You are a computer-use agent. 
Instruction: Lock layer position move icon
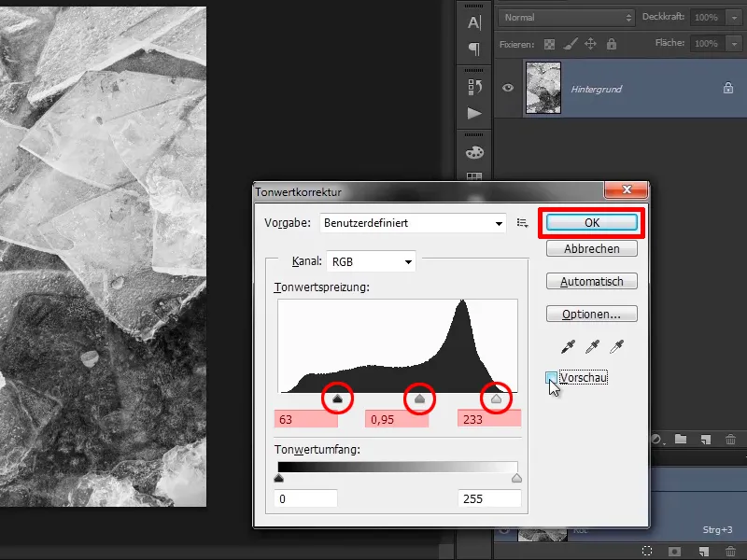(x=590, y=44)
